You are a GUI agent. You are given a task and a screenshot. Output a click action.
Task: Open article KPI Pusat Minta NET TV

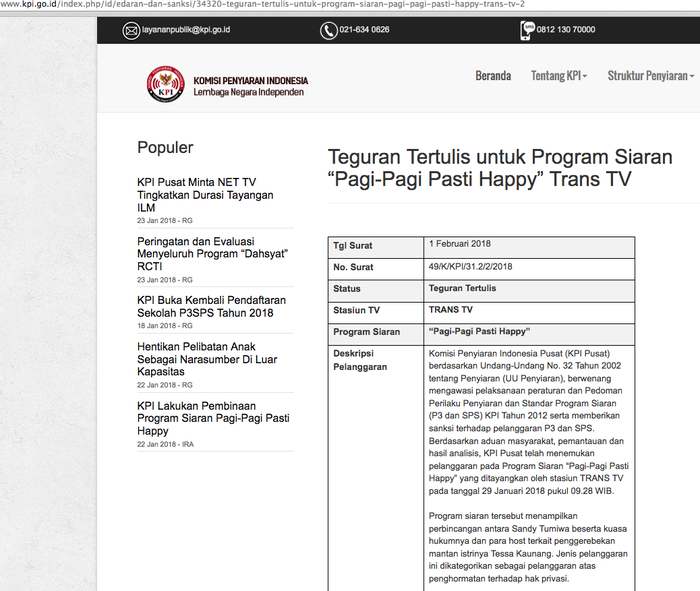205,195
